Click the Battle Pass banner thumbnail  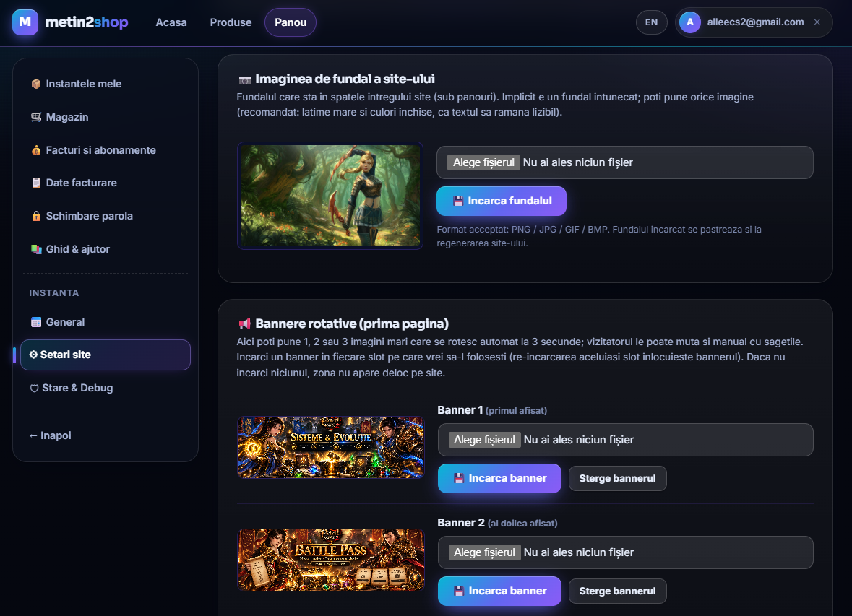point(330,560)
